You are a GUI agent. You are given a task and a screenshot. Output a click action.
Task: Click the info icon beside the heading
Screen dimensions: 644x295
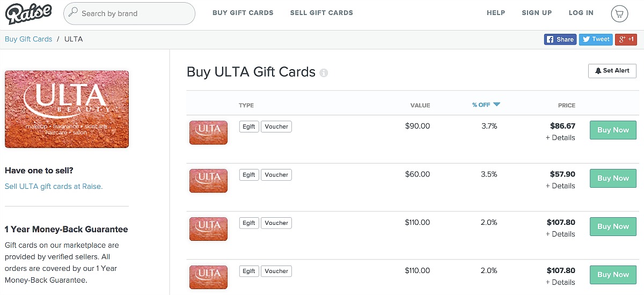[324, 73]
